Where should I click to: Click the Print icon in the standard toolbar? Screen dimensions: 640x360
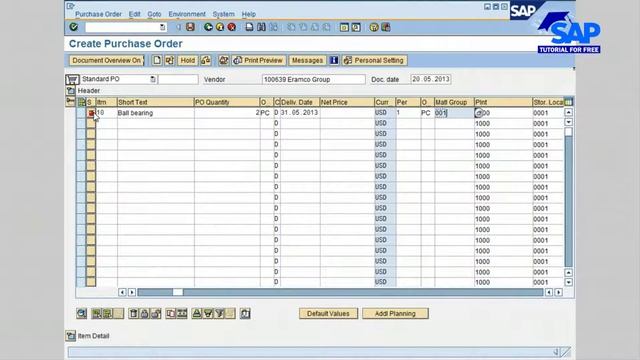[x=249, y=27]
